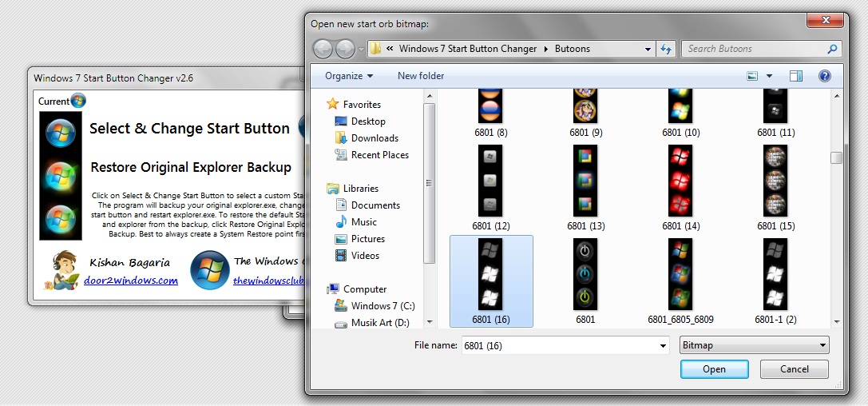
Task: Open Recent Places in navigation pane
Action: (x=371, y=155)
